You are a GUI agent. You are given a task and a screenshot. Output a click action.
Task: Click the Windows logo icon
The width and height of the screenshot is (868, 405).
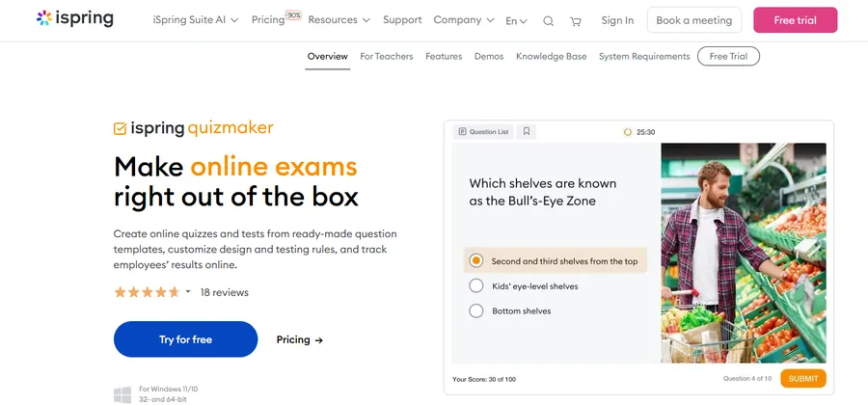coord(122,394)
